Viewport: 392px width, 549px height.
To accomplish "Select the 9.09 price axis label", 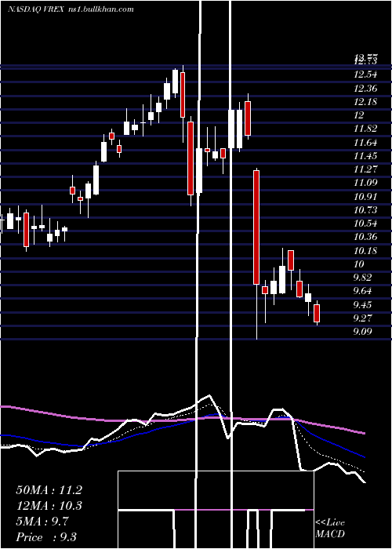I will coord(364,331).
